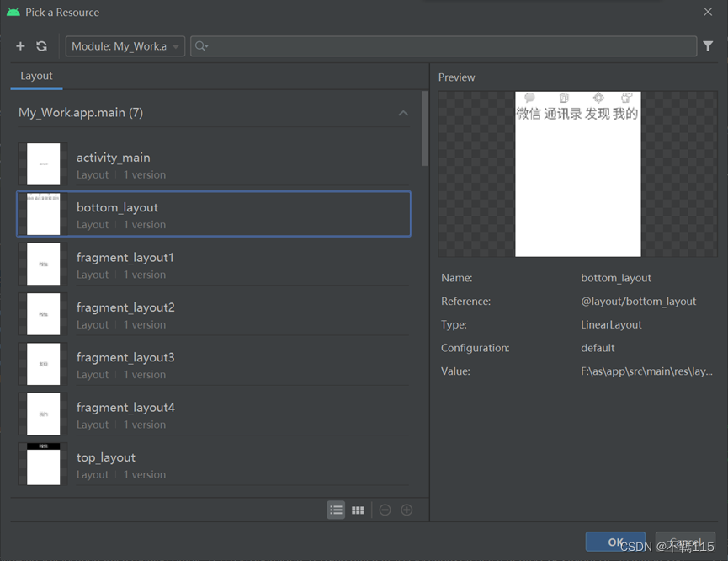Click the fragment_layout1 thumbnail
This screenshot has height=561, width=728.
pyautogui.click(x=43, y=264)
